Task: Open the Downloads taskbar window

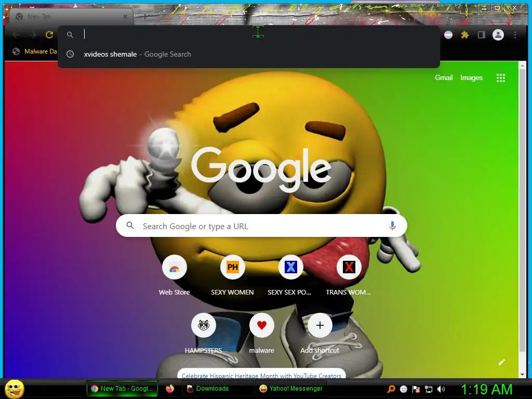Action: (218, 389)
